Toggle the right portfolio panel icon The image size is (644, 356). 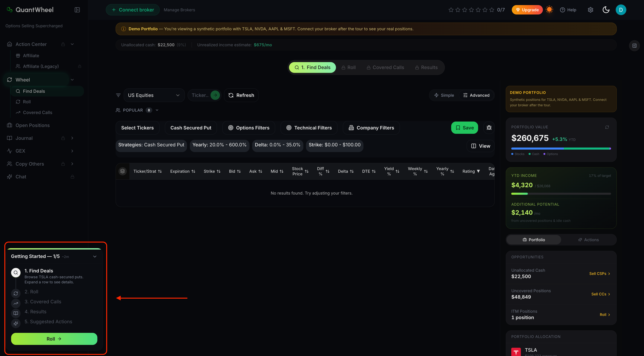[634, 46]
